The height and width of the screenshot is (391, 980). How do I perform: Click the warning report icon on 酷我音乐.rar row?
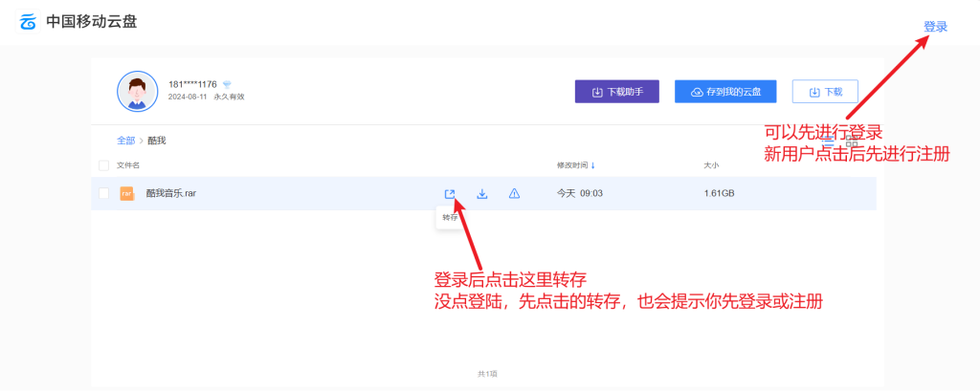click(x=514, y=194)
